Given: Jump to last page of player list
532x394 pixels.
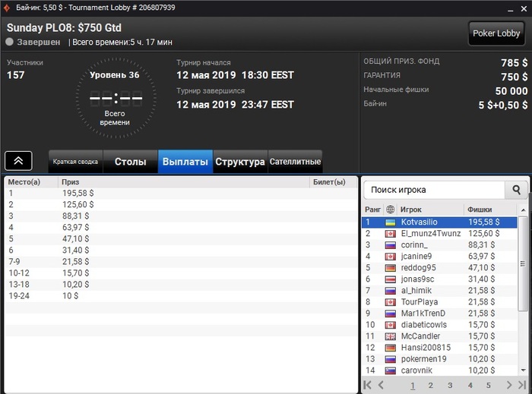Looking at the screenshot, I should [x=522, y=385].
